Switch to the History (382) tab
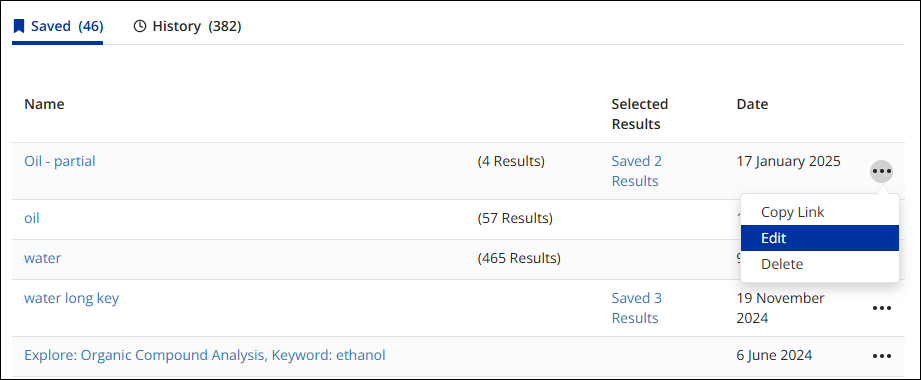This screenshot has height=380, width=921. click(x=187, y=26)
